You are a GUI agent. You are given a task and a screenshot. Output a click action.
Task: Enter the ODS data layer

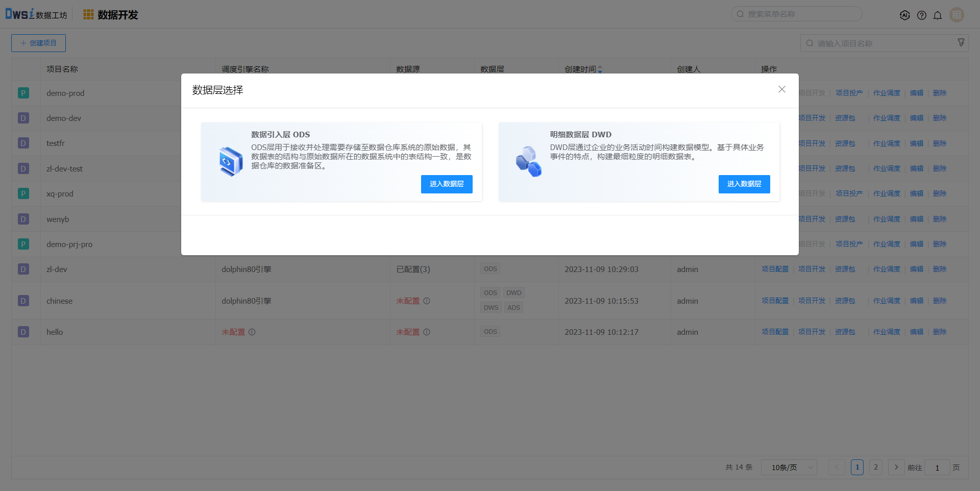[x=446, y=184]
